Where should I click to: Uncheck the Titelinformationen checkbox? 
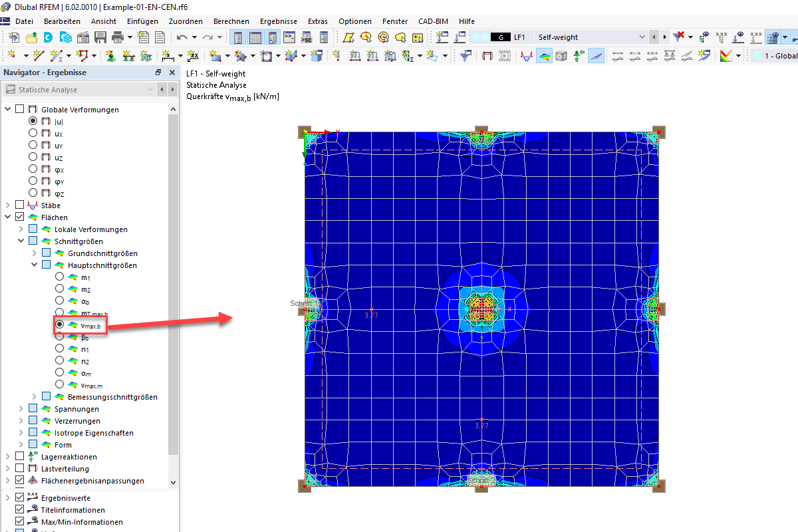(20, 510)
